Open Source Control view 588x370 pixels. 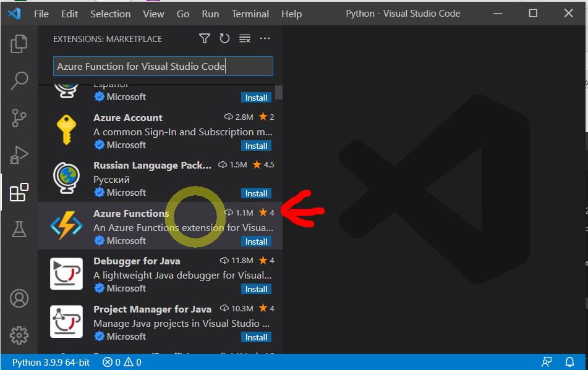pyautogui.click(x=19, y=118)
